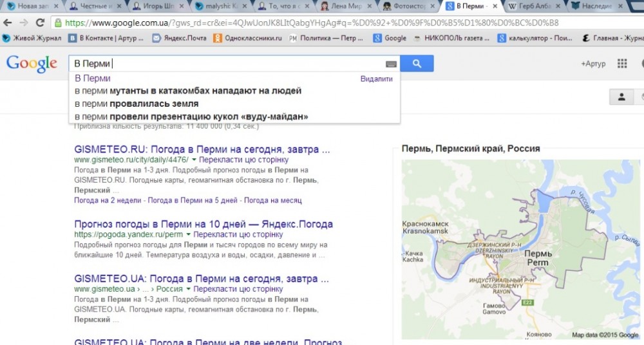644x345 pixels.
Task: Open the on-screen keyboard icon in search box
Action: tap(391, 64)
